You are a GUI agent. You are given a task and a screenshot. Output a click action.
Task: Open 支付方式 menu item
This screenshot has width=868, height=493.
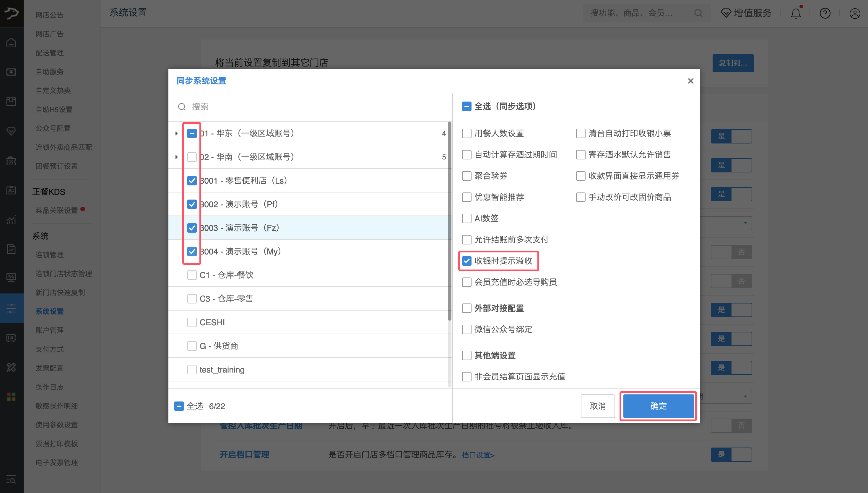click(49, 349)
